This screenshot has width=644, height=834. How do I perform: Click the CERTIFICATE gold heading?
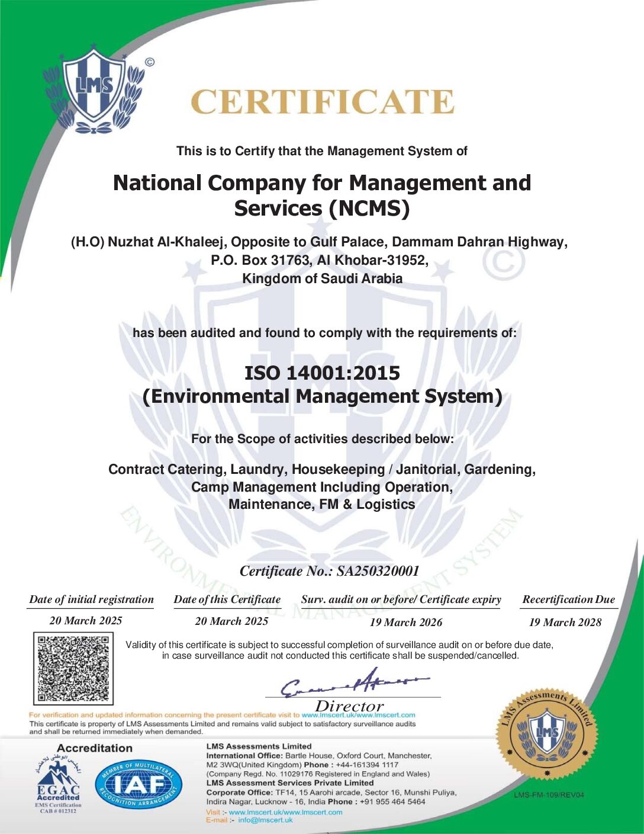323,102
